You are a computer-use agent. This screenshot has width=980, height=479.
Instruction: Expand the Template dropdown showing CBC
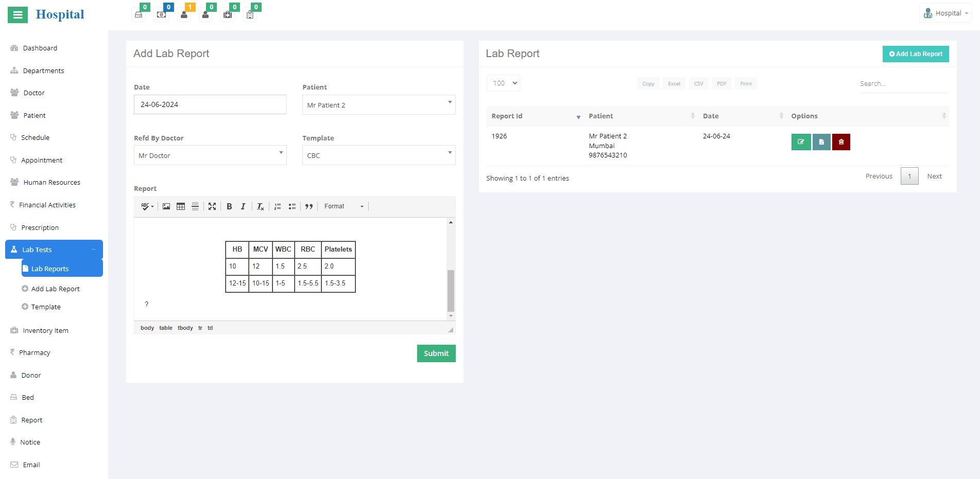[379, 155]
